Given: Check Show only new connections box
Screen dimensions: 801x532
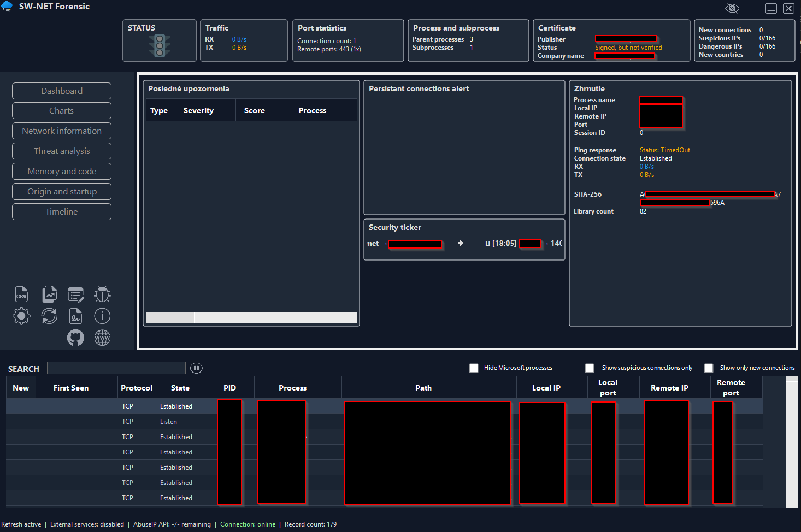Looking at the screenshot, I should coord(709,368).
